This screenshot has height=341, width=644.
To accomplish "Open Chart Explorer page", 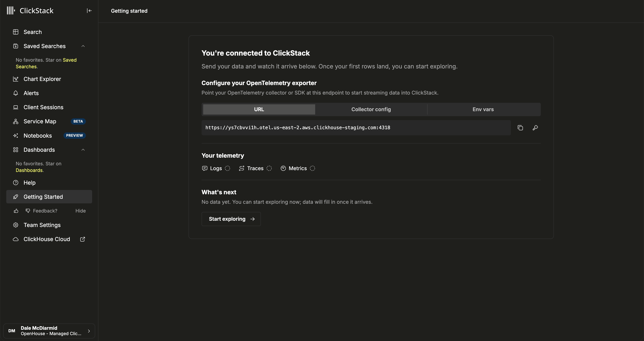I will pyautogui.click(x=49, y=79).
